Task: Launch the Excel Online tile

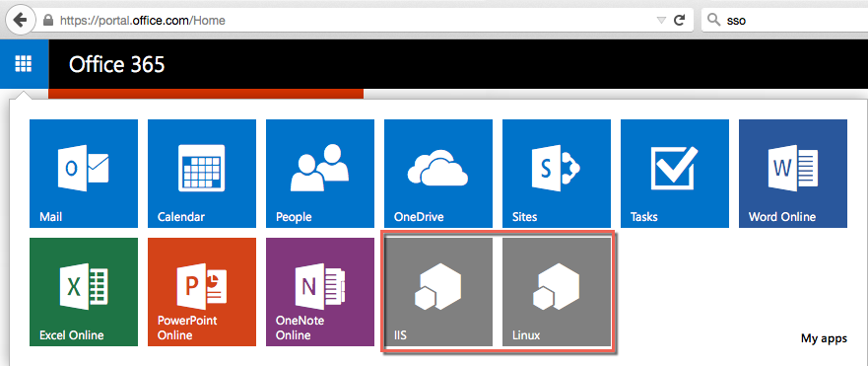Action: (x=84, y=292)
